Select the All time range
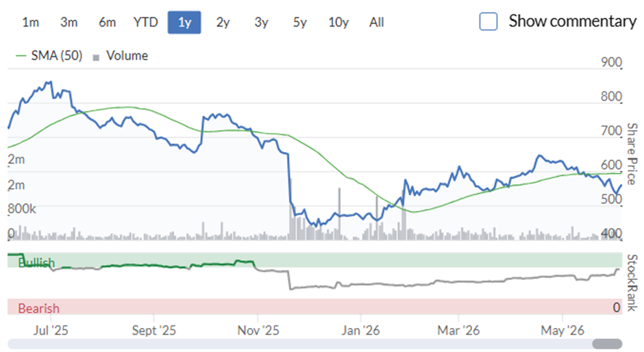The height and width of the screenshot is (352, 644). click(x=377, y=22)
